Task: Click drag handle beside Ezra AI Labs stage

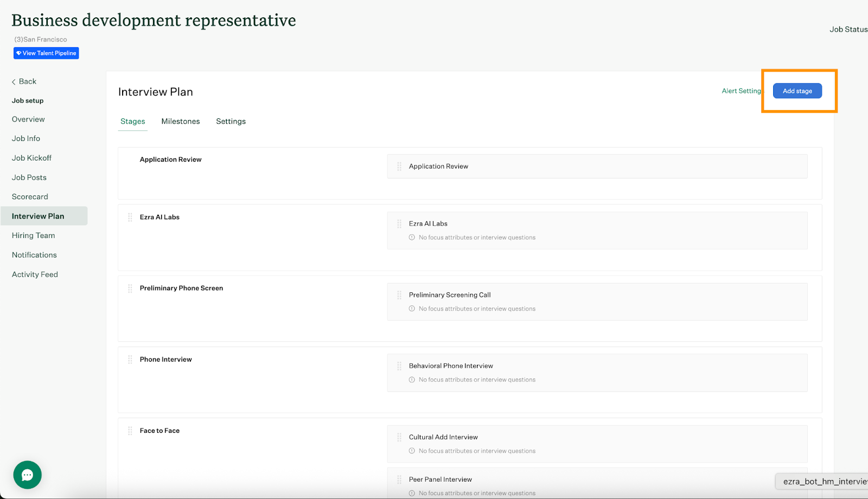Action: (130, 217)
